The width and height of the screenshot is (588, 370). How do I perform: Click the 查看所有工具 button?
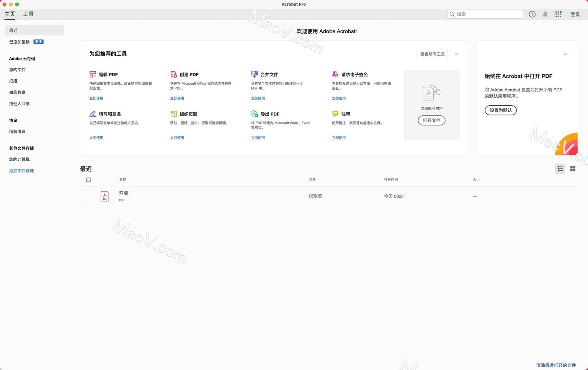[432, 54]
